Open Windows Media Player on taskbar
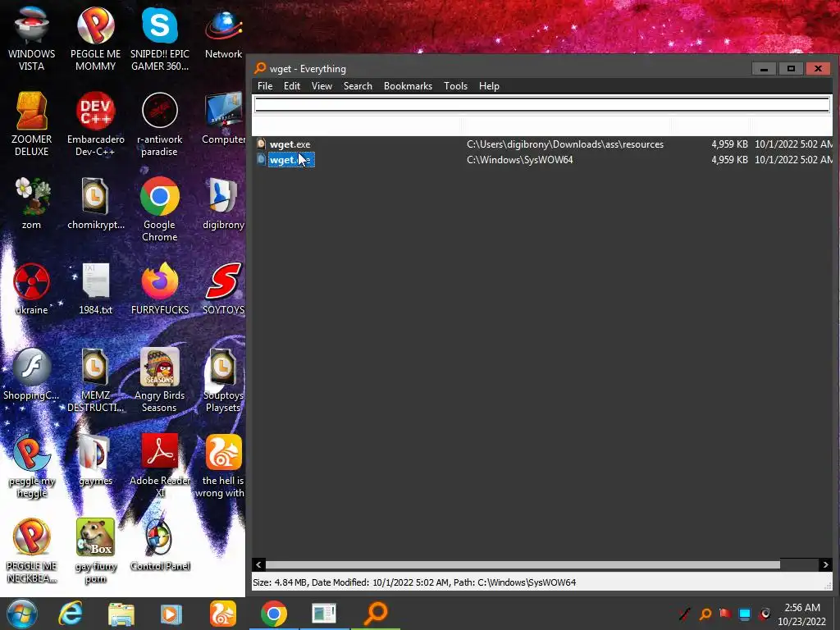840x630 pixels. click(171, 614)
